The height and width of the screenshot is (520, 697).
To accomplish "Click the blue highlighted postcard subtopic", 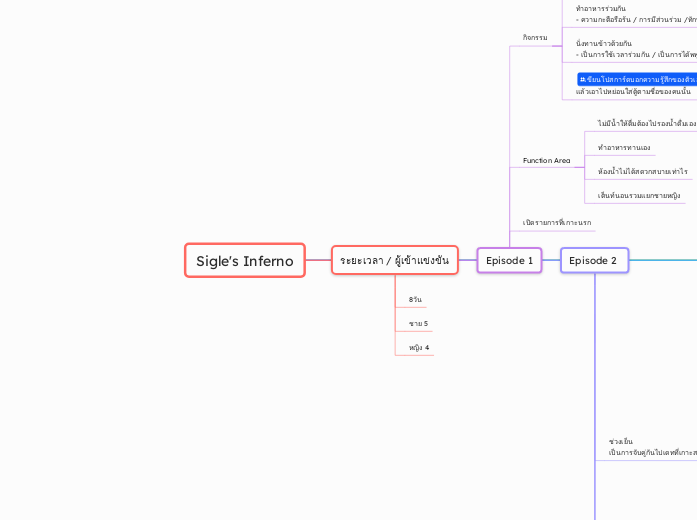I will (637, 80).
